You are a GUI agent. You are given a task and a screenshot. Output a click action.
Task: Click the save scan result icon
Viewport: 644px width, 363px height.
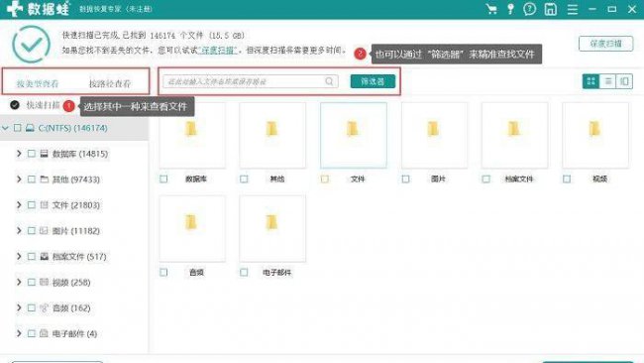[x=550, y=9]
